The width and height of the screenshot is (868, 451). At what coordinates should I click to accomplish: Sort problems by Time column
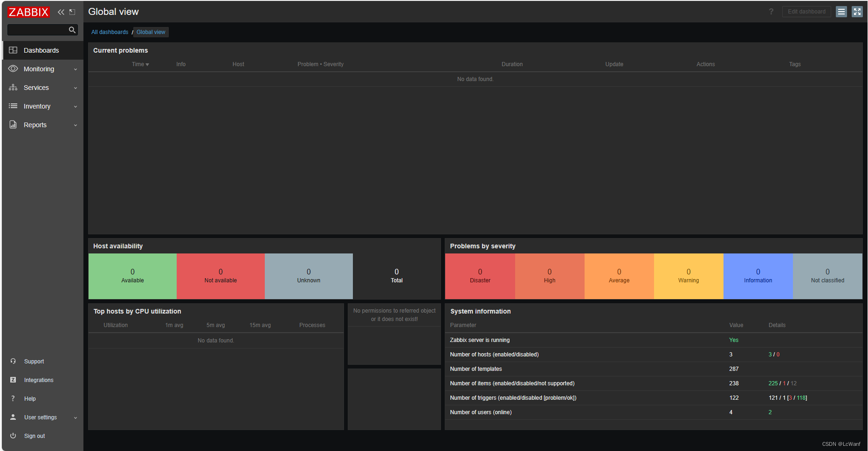pyautogui.click(x=140, y=64)
